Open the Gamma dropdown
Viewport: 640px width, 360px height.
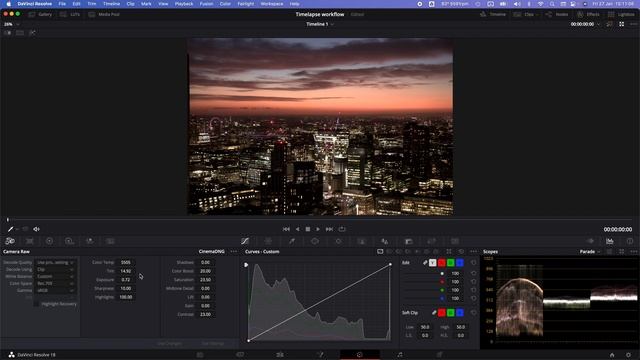[55, 290]
